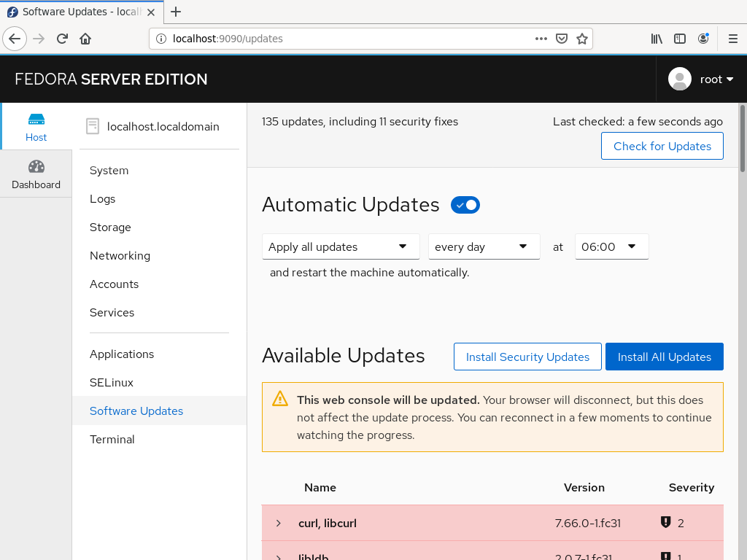The height and width of the screenshot is (560, 747).
Task: Open a new browser tab
Action: [176, 12]
